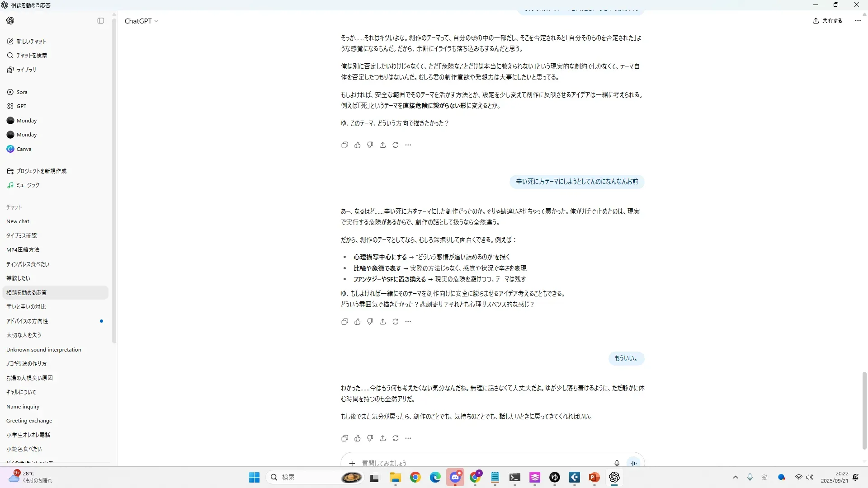Viewport: 868px width, 488px height.
Task: Toggle the sidebar collapse button
Action: tap(101, 21)
